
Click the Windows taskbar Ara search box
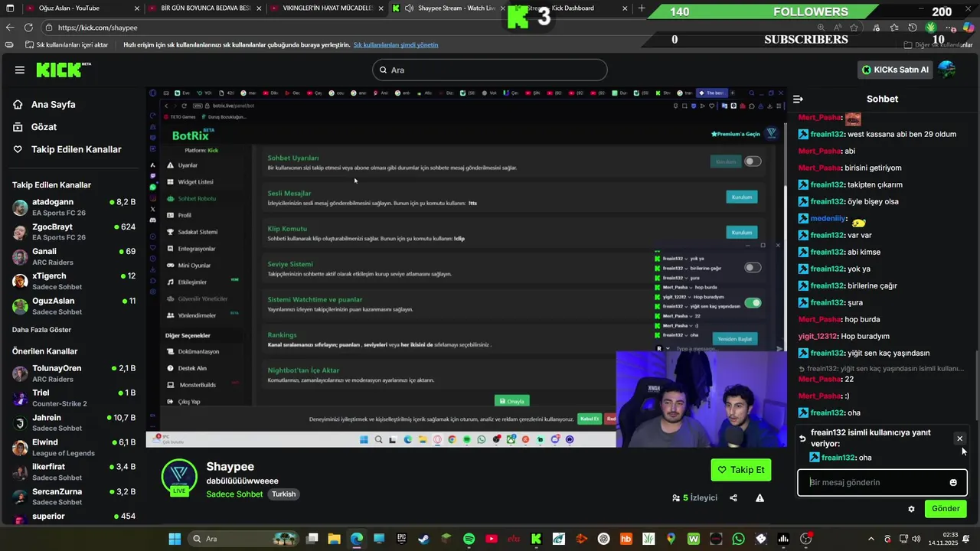243,539
